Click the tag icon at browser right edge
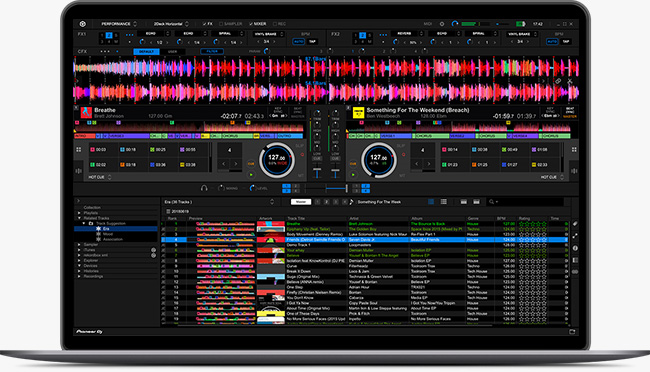Viewport: 650px width, 372px height. coord(575,224)
